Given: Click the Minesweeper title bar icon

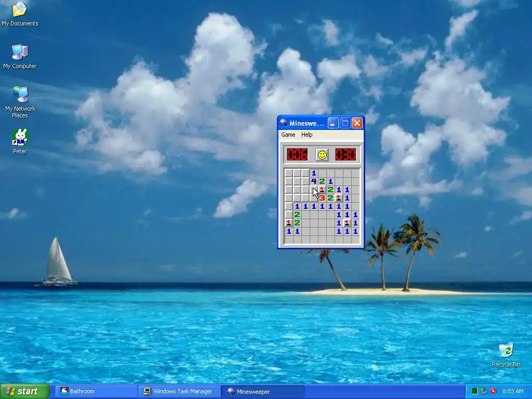Looking at the screenshot, I should tap(283, 123).
